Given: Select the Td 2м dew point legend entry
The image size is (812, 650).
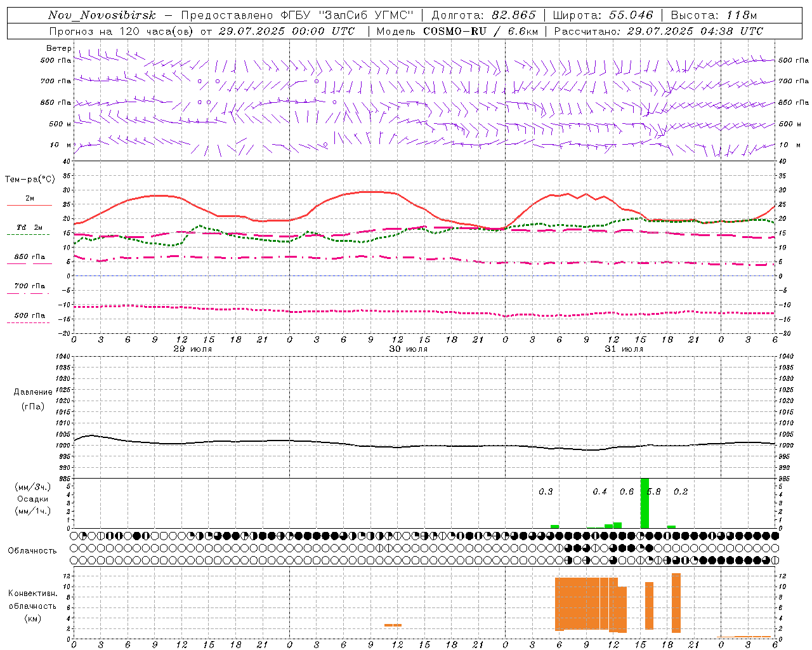Looking at the screenshot, I should coord(29,227).
